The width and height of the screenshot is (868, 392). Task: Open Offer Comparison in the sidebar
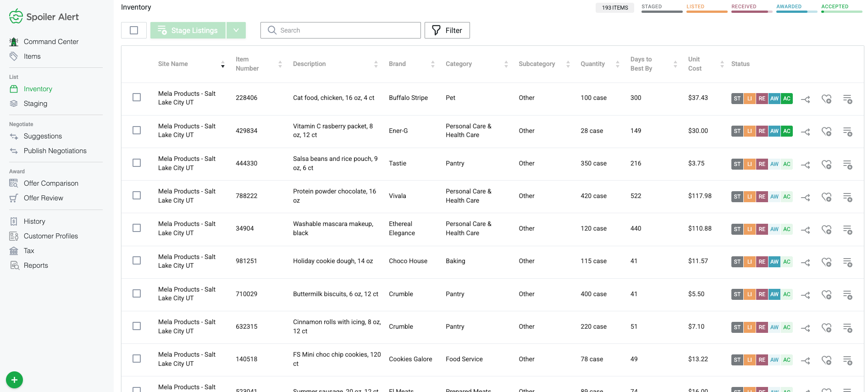pos(51,183)
